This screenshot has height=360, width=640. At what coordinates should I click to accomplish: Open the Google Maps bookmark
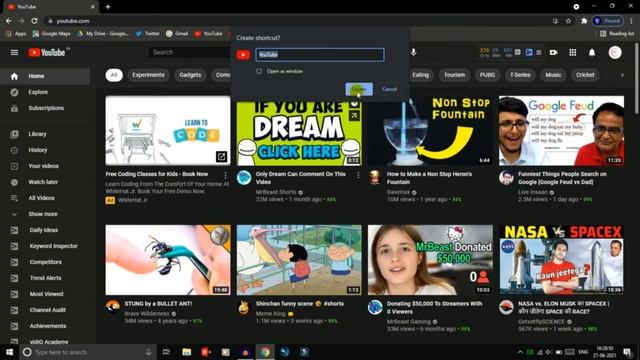(51, 33)
